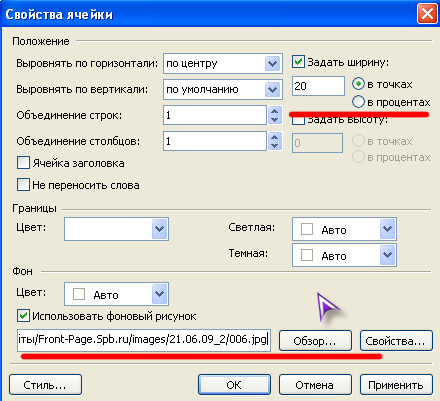Click the 'Обзор...' browse button
This screenshot has height=401, width=440.
315,341
